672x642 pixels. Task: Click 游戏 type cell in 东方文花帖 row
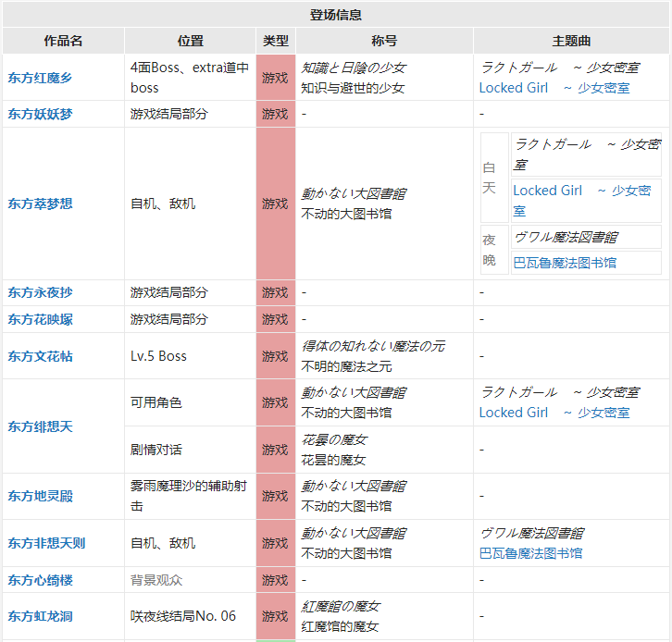coord(276,356)
